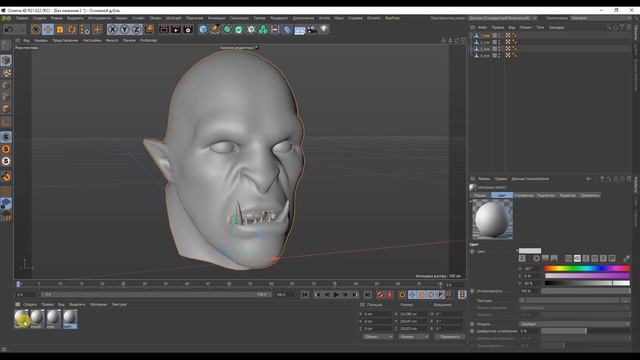Open the Model dropdown showing Lambert
This screenshot has width=640, height=360.
575,324
